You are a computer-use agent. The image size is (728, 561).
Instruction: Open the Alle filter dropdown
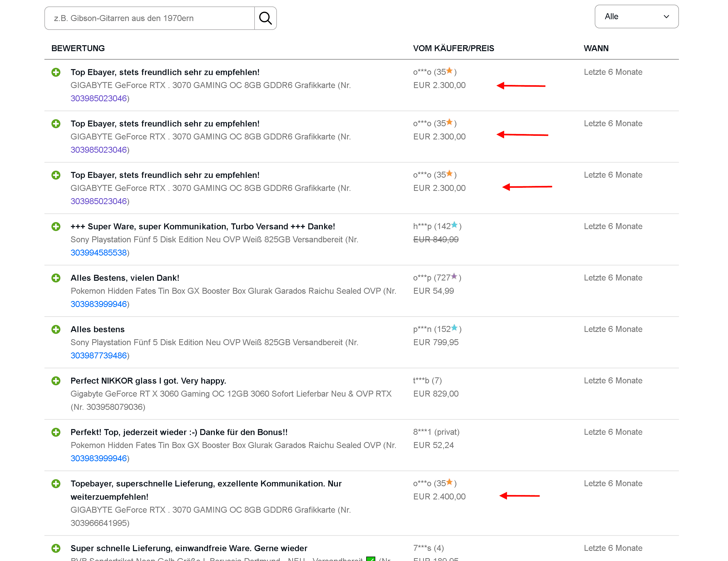636,17
